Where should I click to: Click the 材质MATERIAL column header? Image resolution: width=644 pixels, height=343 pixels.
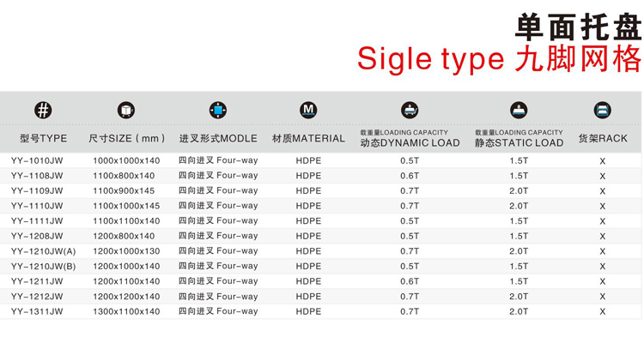308,138
